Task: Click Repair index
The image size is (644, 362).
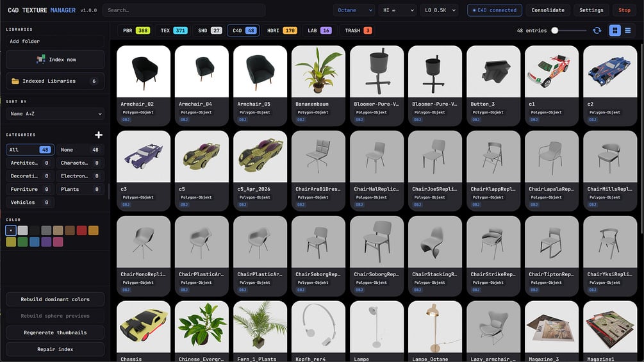Action: point(55,349)
